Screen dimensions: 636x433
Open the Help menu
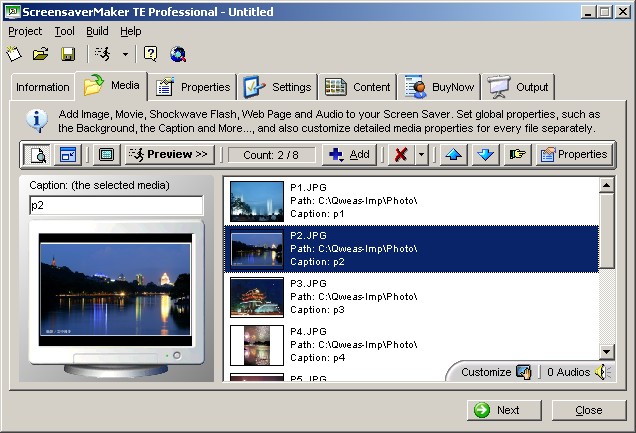(131, 31)
